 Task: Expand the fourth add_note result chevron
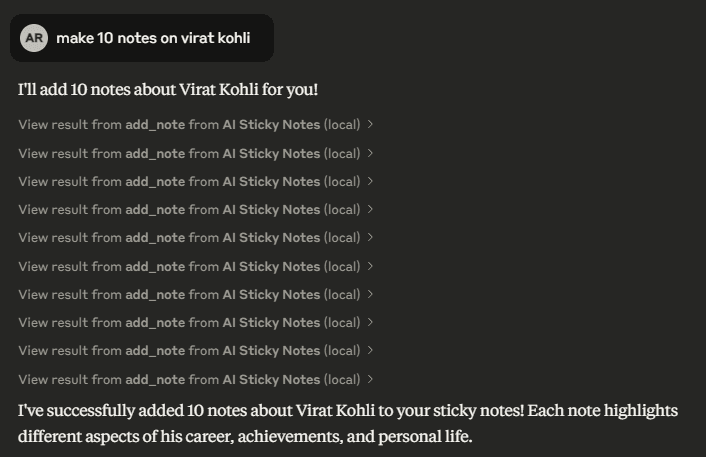point(370,209)
